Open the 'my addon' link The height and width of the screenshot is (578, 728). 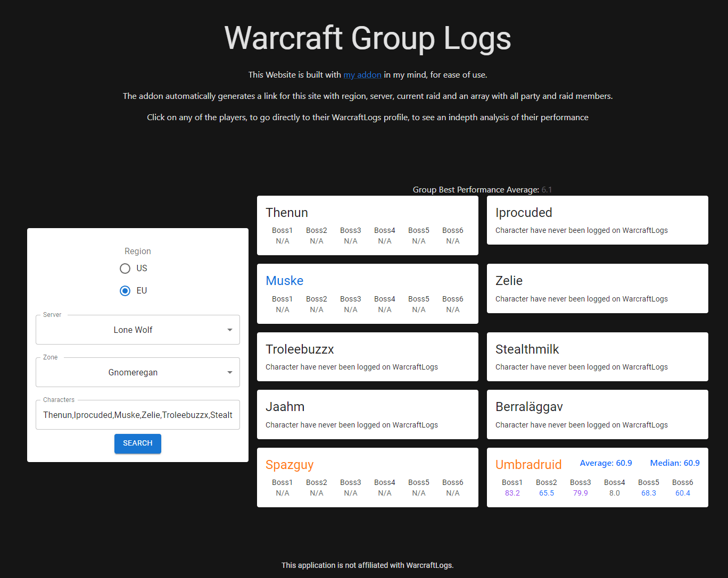point(362,75)
